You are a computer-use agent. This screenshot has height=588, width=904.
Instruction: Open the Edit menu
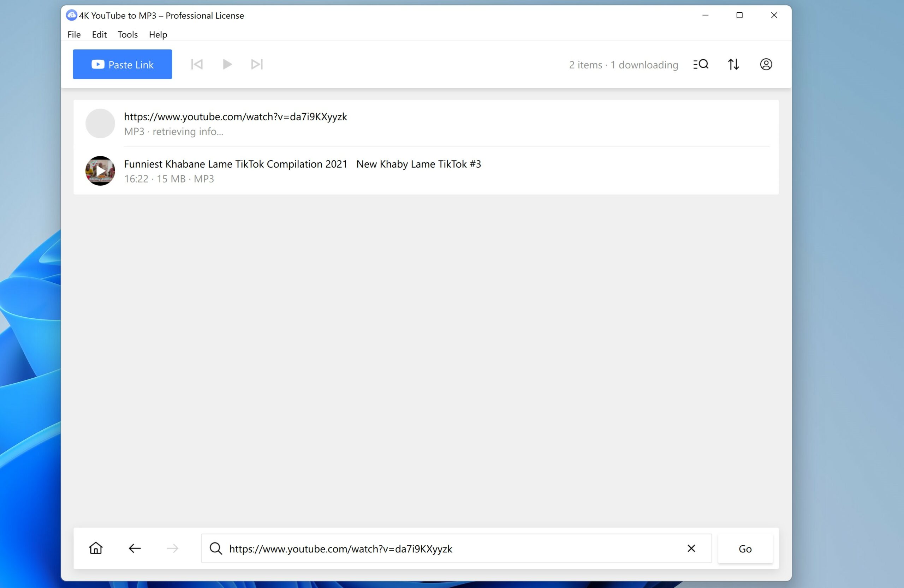pos(99,35)
